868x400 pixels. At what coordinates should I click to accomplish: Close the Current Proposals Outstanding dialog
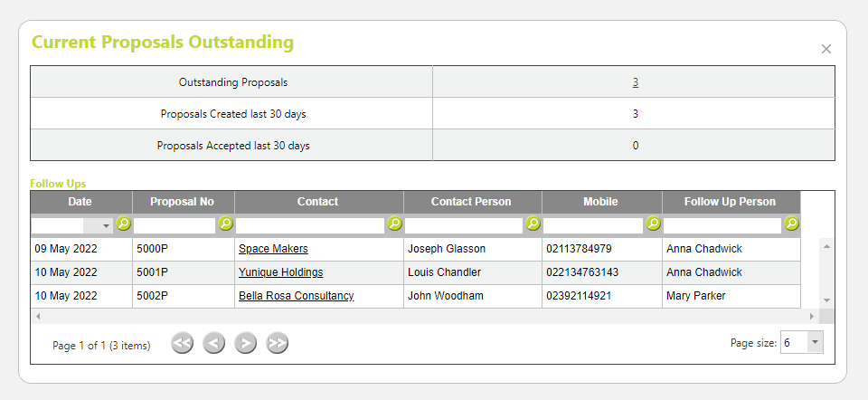tap(826, 49)
